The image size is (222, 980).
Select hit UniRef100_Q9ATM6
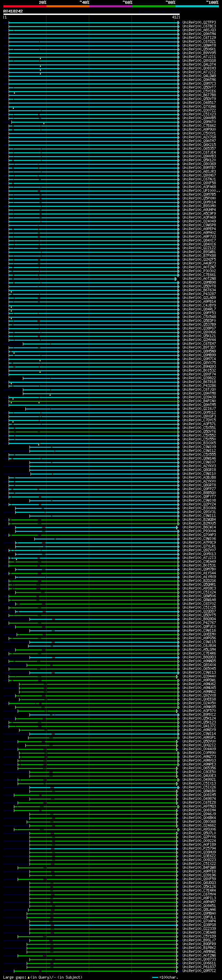[199, 80]
